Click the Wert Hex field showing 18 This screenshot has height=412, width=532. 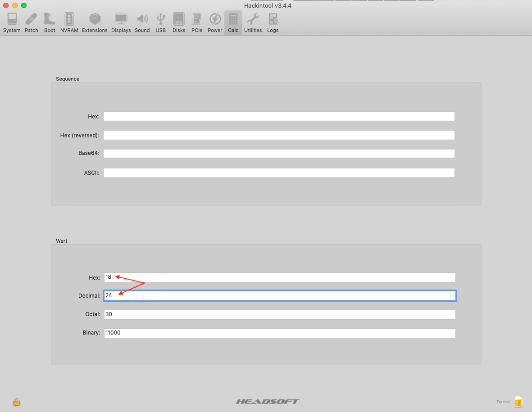coord(280,277)
